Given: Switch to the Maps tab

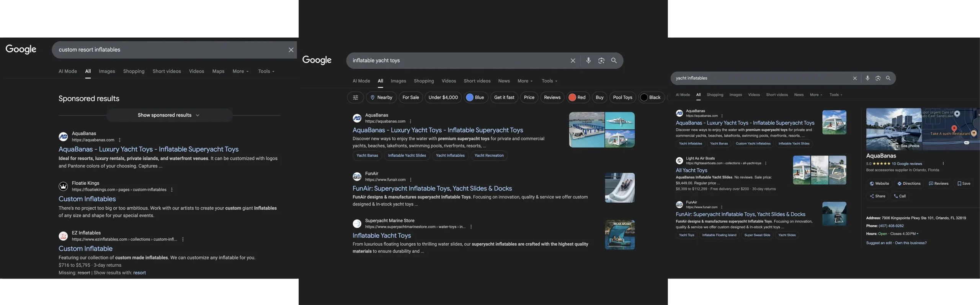Looking at the screenshot, I should tap(218, 71).
